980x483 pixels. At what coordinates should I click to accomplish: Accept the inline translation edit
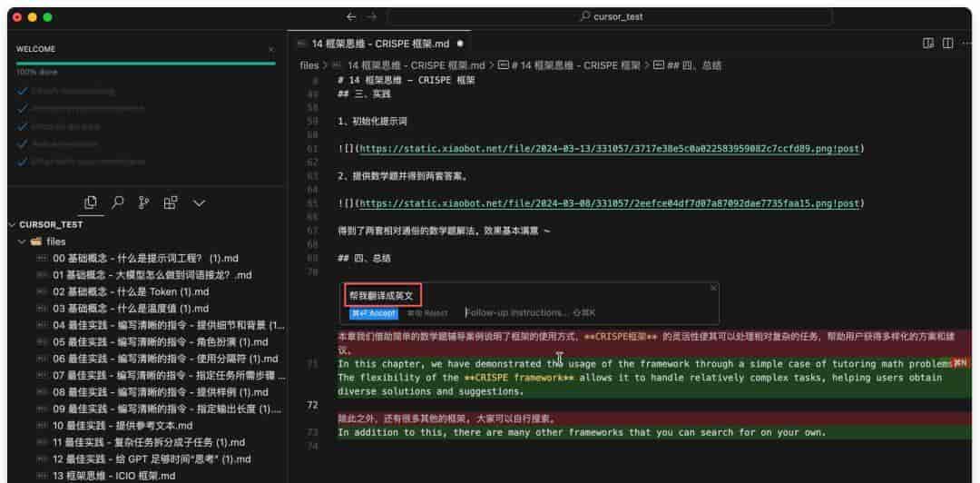[374, 313]
